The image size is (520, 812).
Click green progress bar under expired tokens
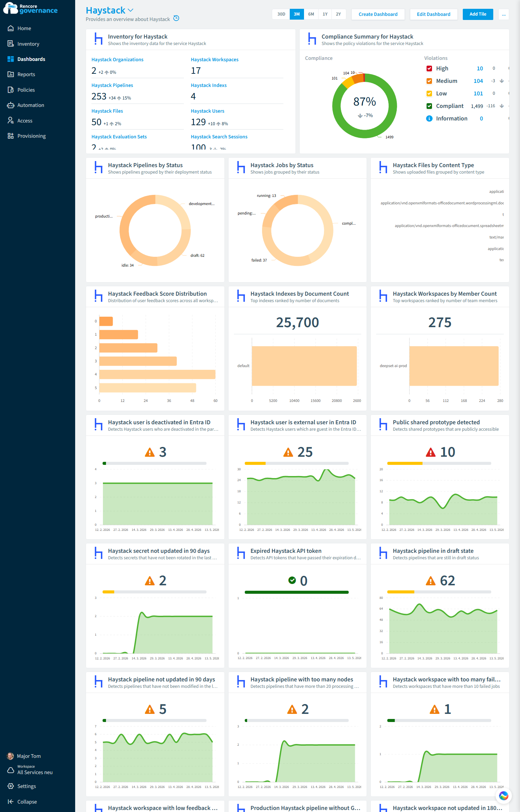click(297, 592)
